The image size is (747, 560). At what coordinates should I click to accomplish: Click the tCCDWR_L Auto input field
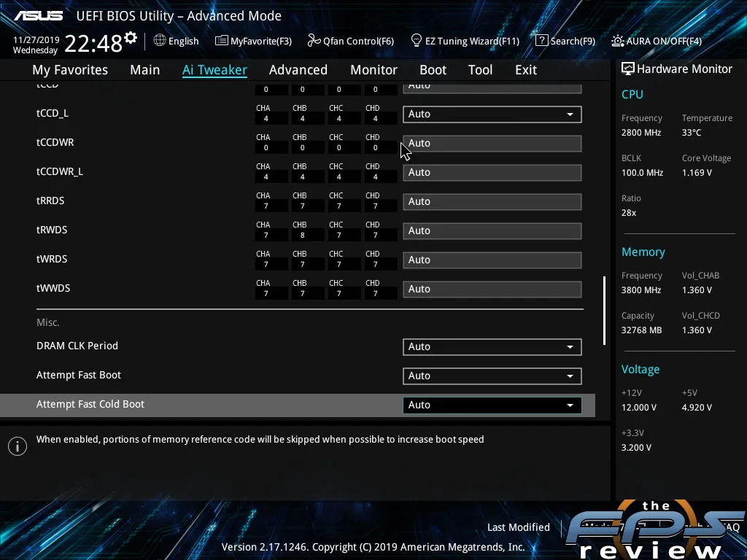pos(492,172)
